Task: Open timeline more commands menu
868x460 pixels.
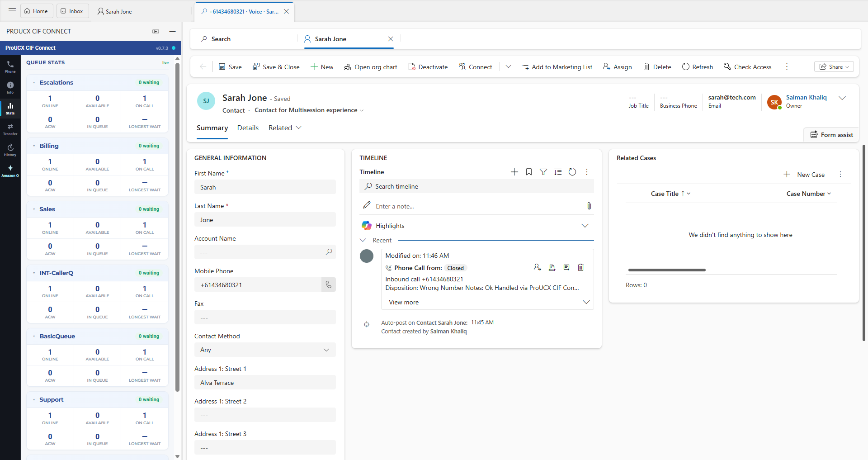Action: click(x=587, y=172)
